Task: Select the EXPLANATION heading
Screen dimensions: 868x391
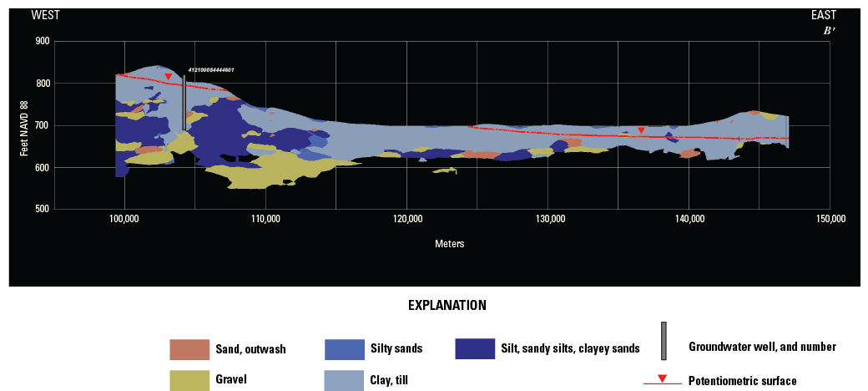Action: point(447,306)
